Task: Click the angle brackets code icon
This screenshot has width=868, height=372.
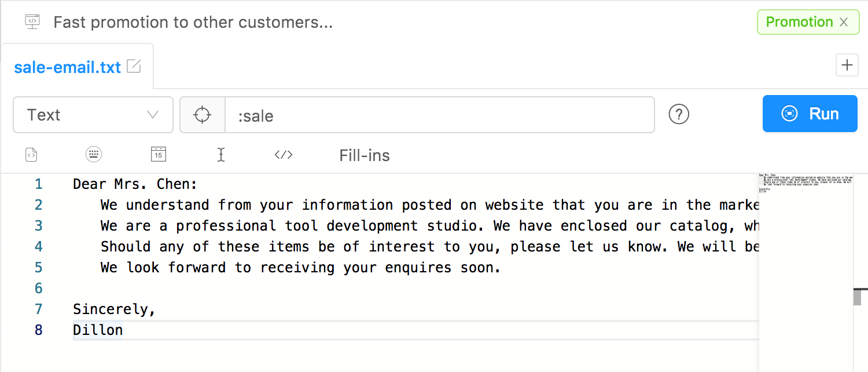Action: (284, 155)
